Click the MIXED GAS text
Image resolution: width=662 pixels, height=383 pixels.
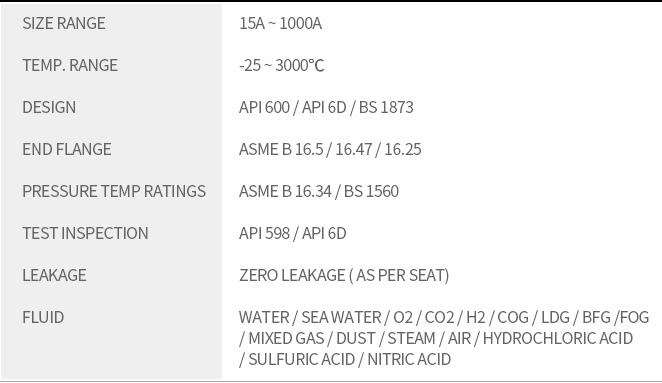286,339
